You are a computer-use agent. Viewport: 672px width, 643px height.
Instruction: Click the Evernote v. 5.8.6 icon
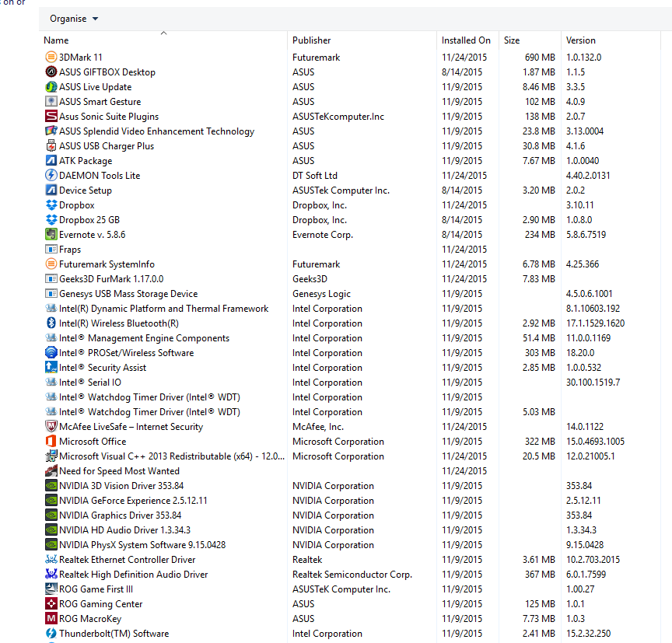(x=51, y=234)
